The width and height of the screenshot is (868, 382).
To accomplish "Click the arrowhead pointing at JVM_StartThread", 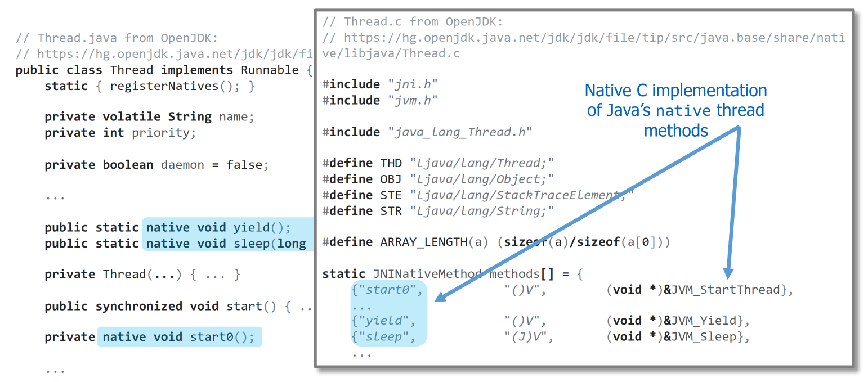I will click(728, 273).
